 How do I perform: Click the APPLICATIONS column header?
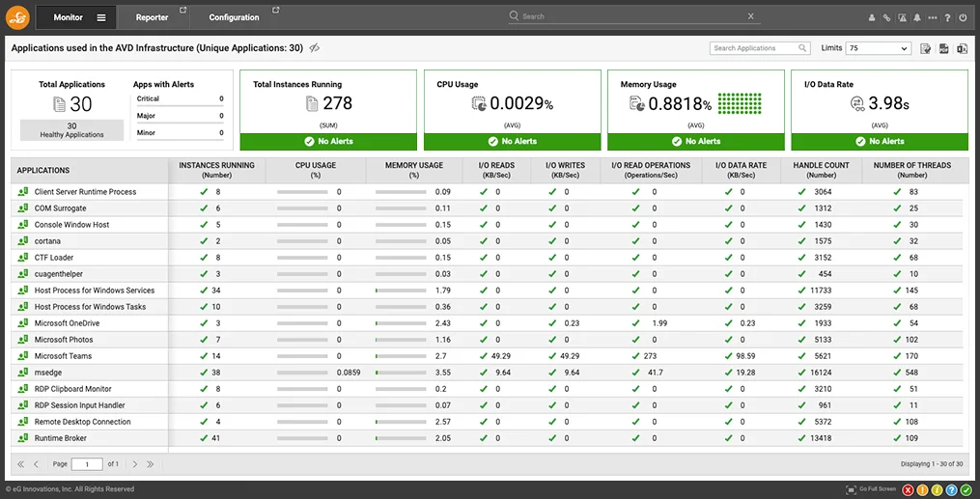tap(90, 170)
